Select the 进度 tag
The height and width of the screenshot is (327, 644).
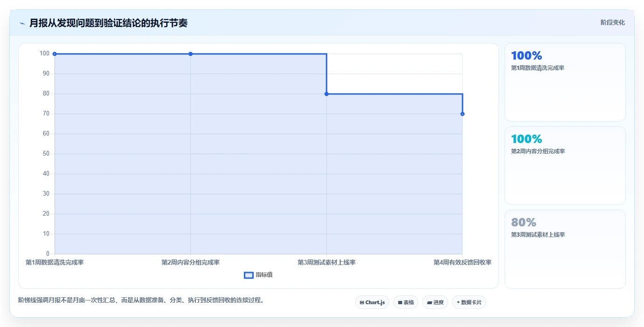pyautogui.click(x=435, y=302)
